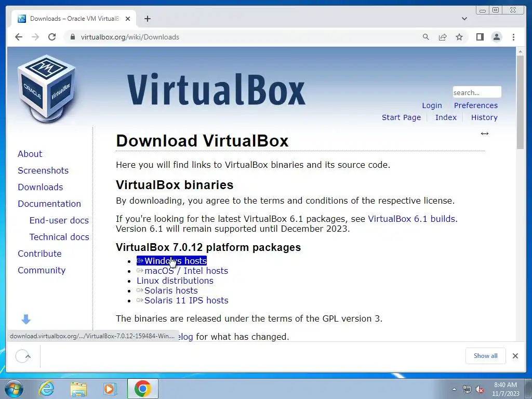This screenshot has height=399, width=532.
Task: Open the Index page link
Action: pos(446,117)
